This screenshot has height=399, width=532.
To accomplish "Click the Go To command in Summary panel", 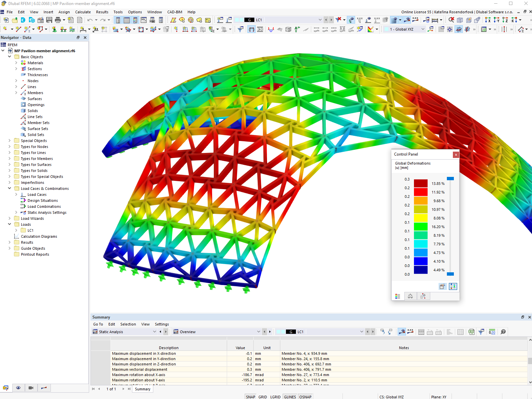I will [98, 324].
